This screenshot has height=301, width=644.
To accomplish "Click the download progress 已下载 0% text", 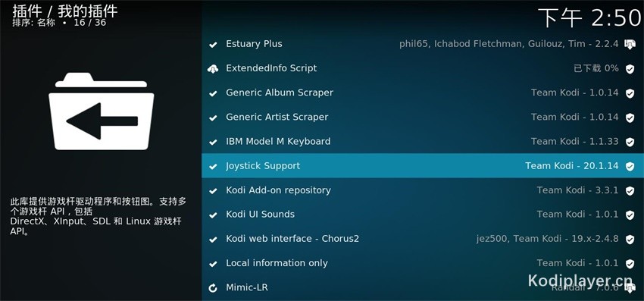I will pyautogui.click(x=596, y=68).
